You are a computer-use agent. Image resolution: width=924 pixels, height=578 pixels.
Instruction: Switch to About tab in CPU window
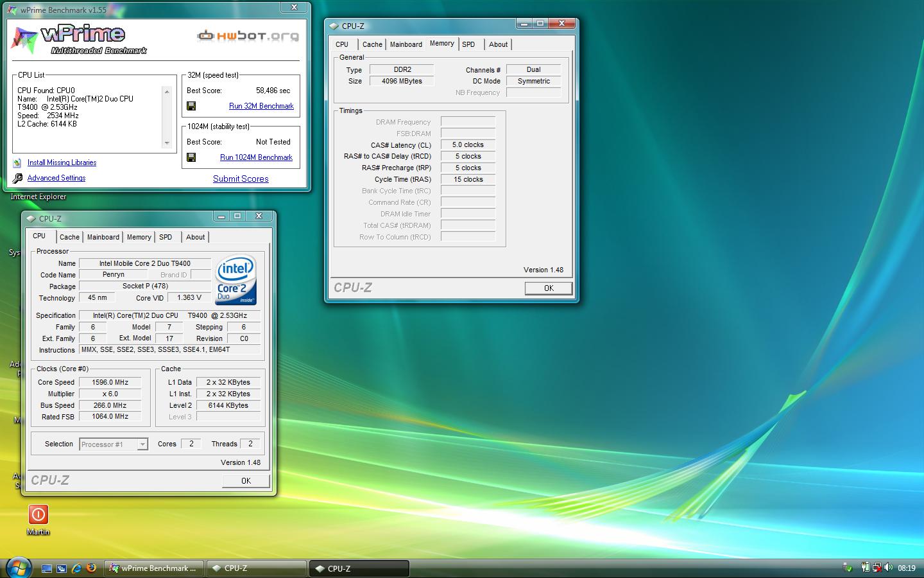[196, 237]
